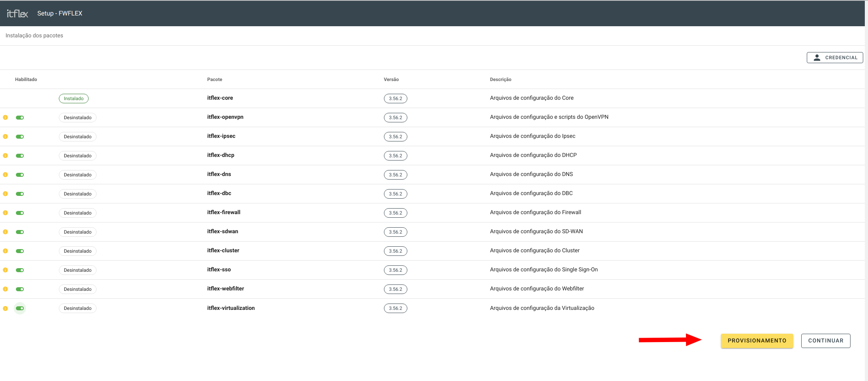This screenshot has height=381, width=868.
Task: Toggle the itflex-sso package switch
Action: pyautogui.click(x=20, y=270)
